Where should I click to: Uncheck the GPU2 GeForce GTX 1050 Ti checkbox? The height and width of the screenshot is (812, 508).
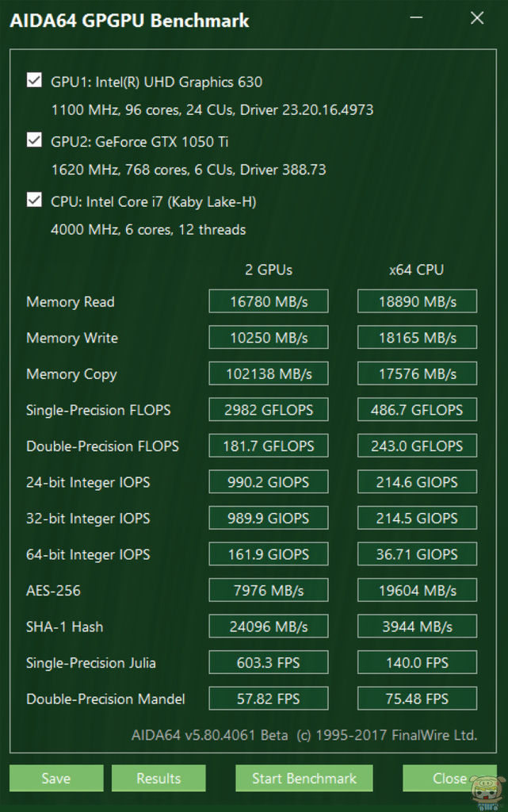34,140
